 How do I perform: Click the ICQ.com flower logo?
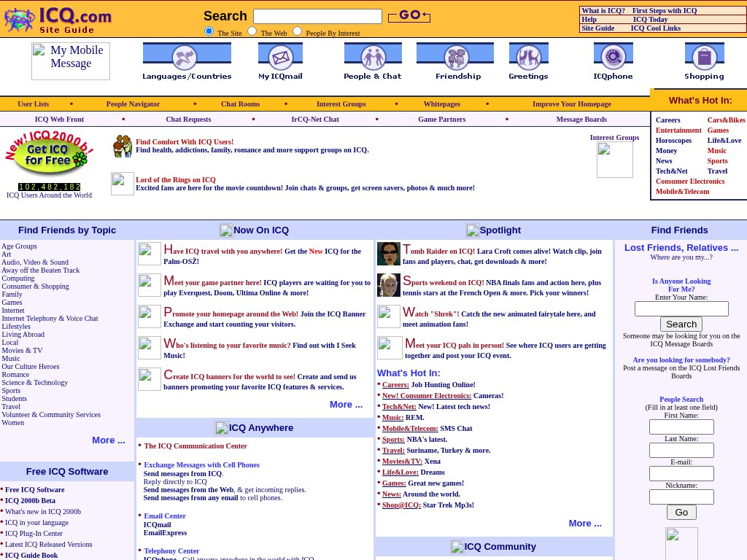tap(20, 20)
